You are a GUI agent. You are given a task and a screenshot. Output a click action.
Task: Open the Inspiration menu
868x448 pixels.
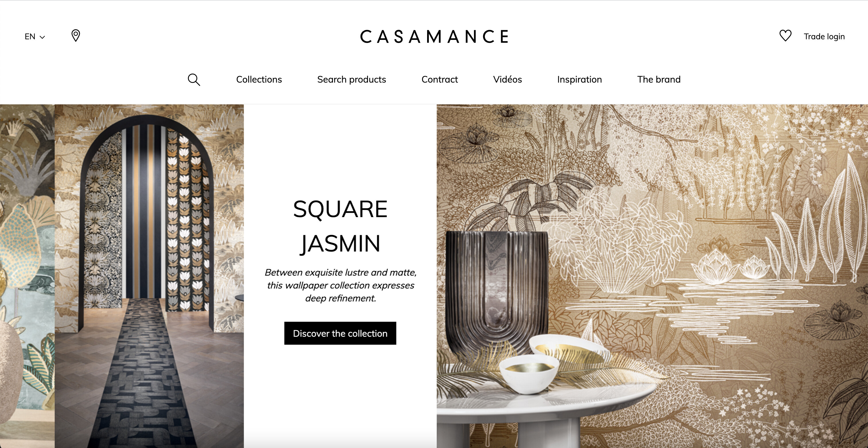[x=579, y=79]
